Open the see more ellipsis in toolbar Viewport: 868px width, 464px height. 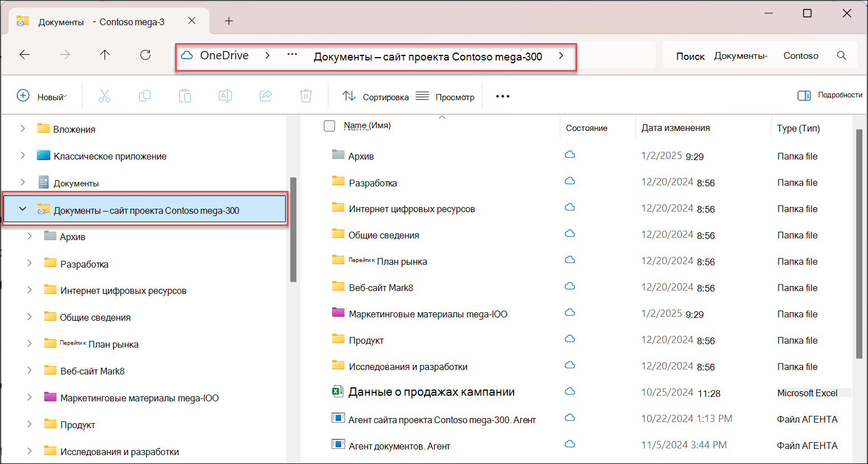(x=503, y=96)
